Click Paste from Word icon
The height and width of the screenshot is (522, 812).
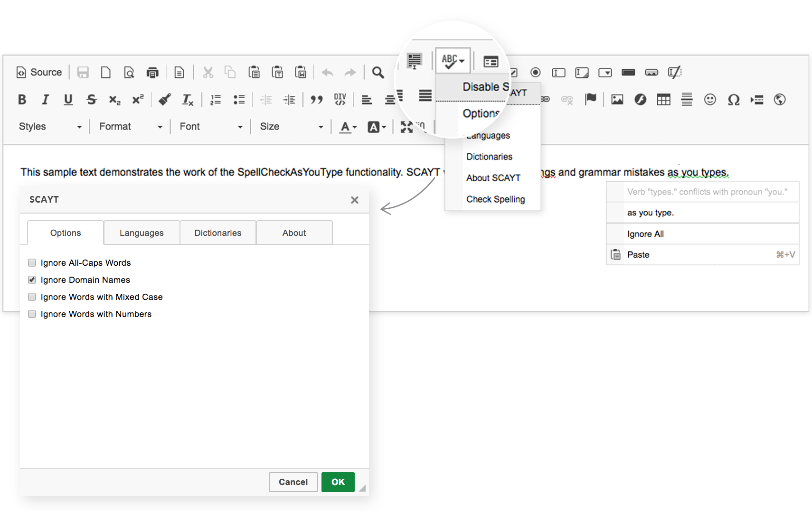(x=301, y=72)
